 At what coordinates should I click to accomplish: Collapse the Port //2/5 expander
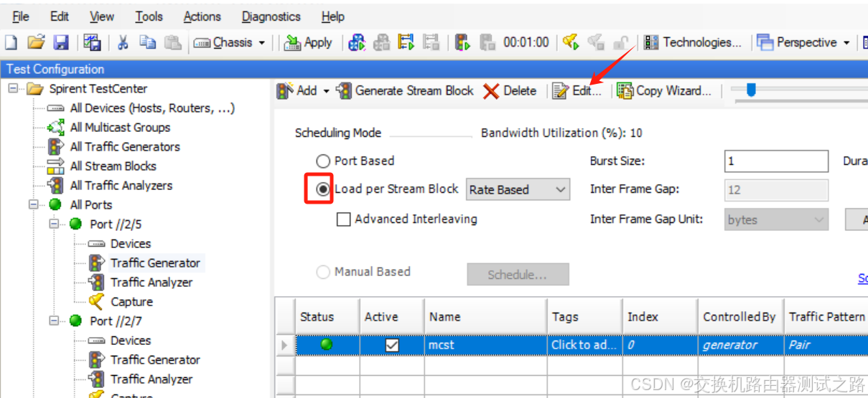(53, 224)
